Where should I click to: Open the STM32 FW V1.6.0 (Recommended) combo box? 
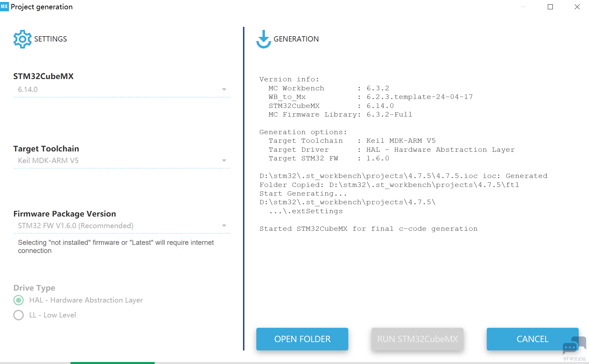[122, 226]
